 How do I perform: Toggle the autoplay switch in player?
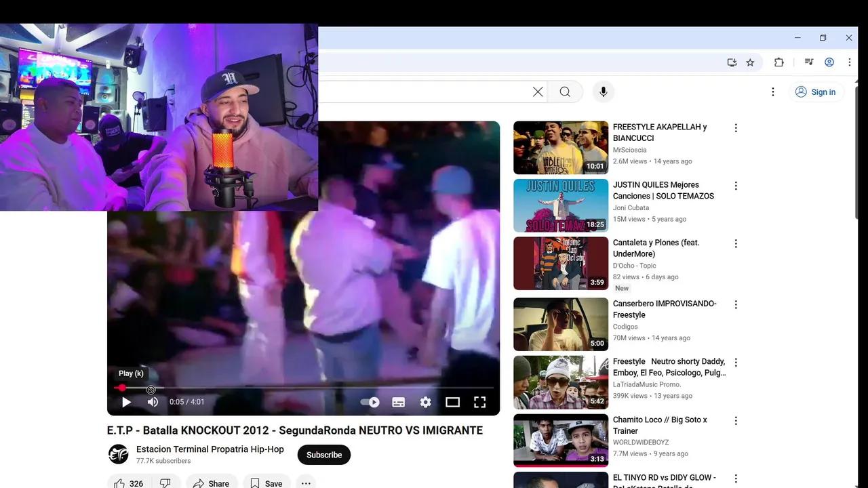[370, 402]
